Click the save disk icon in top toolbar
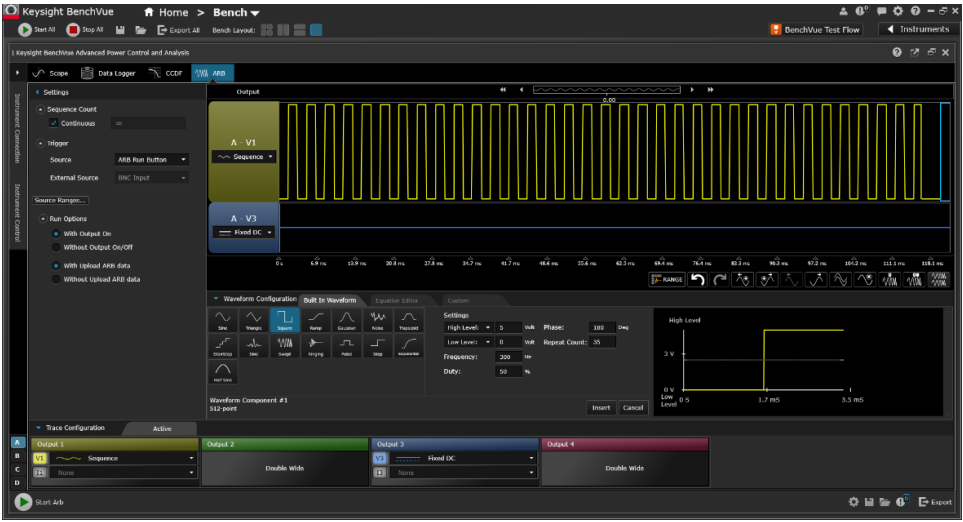 (x=120, y=29)
